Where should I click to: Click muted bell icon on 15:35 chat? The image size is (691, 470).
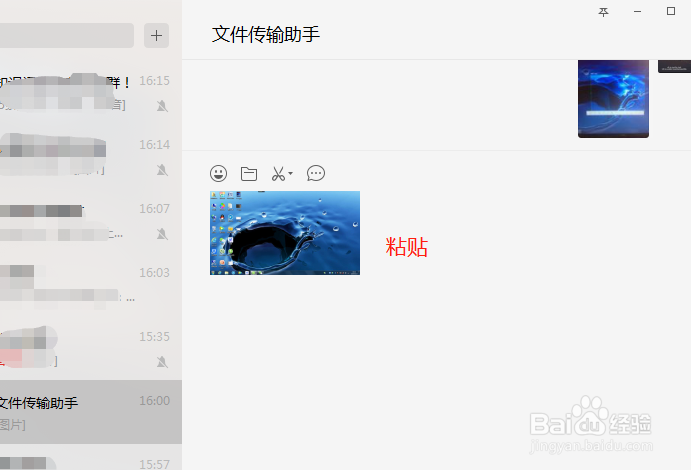[x=162, y=362]
